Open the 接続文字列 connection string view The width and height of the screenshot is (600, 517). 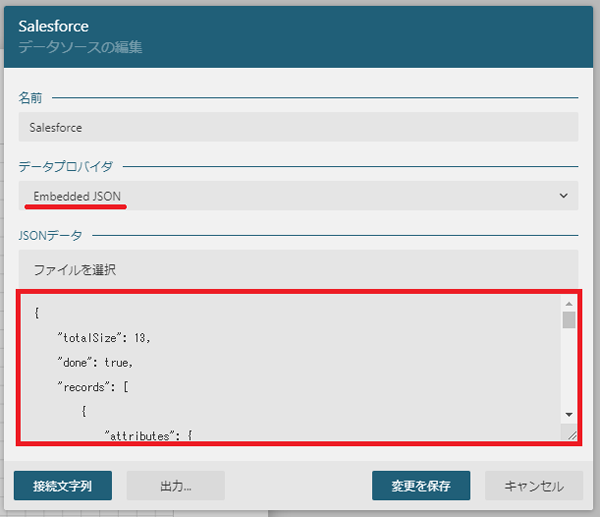pos(63,486)
